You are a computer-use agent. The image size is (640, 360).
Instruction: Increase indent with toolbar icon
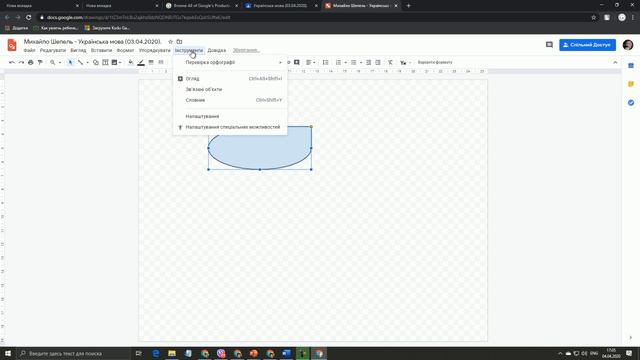coord(378,62)
